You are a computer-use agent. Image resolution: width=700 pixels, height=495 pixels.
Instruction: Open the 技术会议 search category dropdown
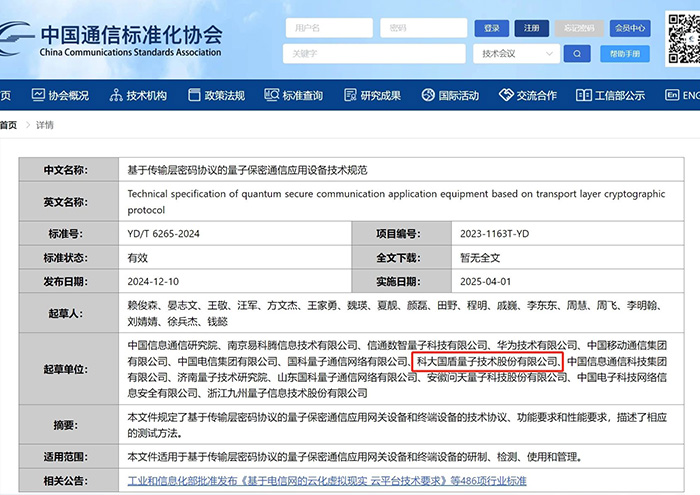coord(517,54)
